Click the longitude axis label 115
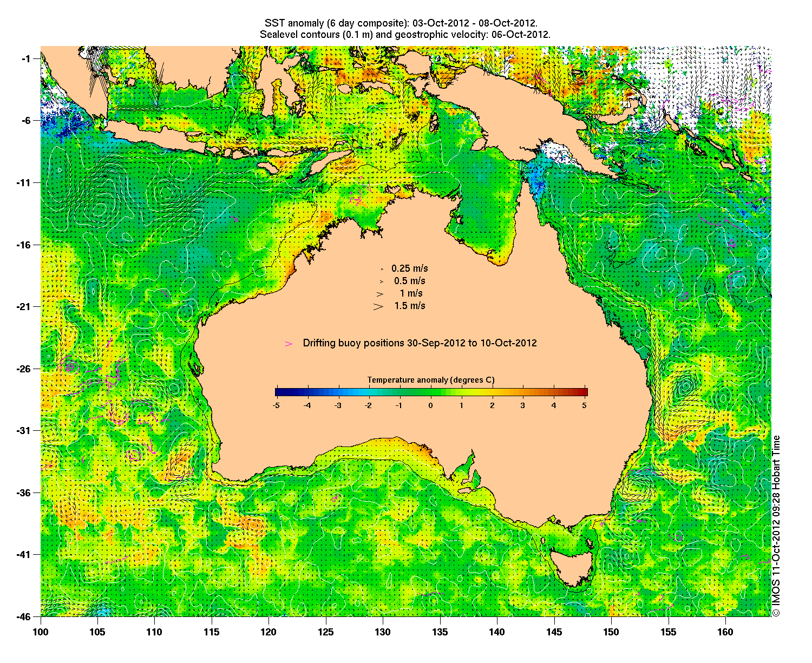 (212, 632)
